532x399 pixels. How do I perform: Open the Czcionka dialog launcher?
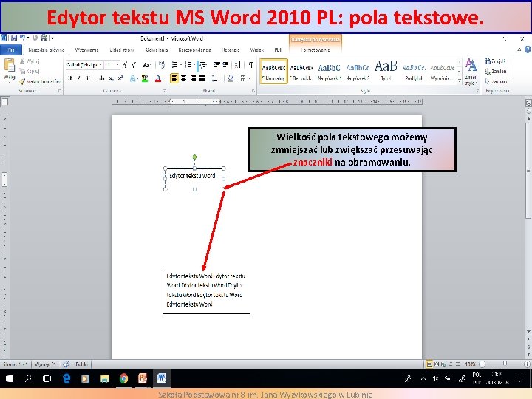165,91
